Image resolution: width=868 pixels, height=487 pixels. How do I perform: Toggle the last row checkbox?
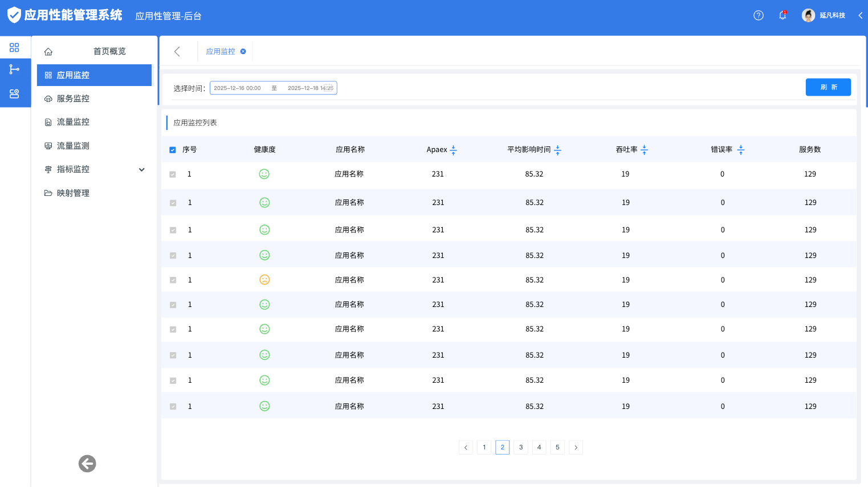click(173, 407)
